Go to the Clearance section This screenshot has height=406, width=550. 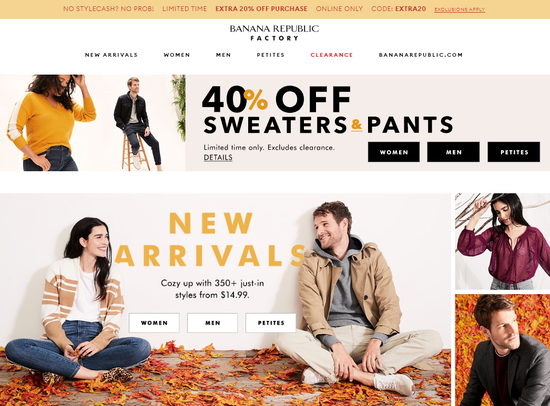pyautogui.click(x=331, y=55)
